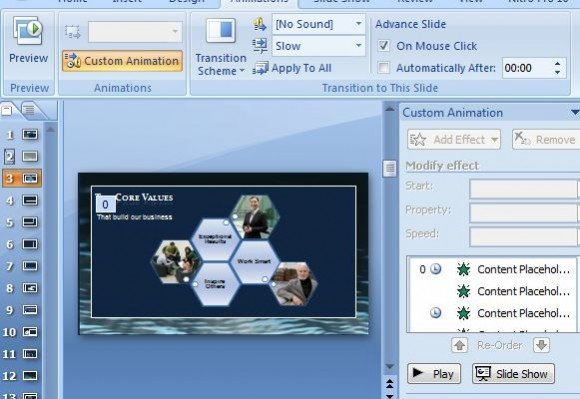Select slide 3 thumbnail
The width and height of the screenshot is (580, 399).
coord(30,179)
